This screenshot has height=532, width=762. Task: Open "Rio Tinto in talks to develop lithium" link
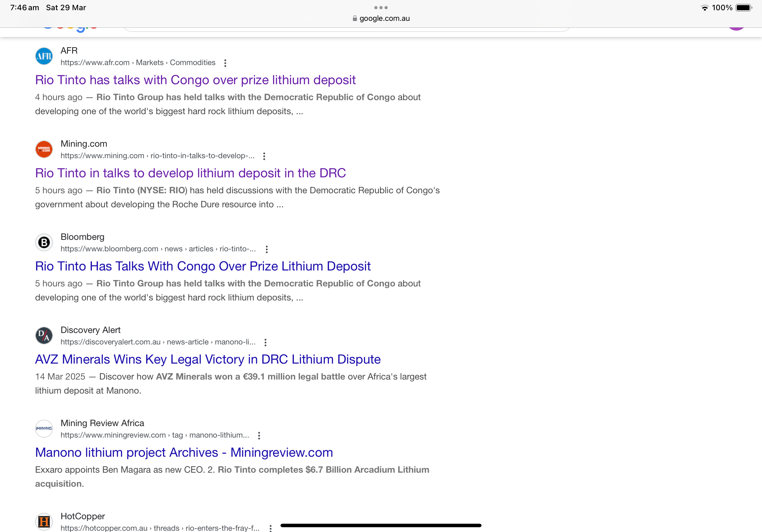point(190,174)
